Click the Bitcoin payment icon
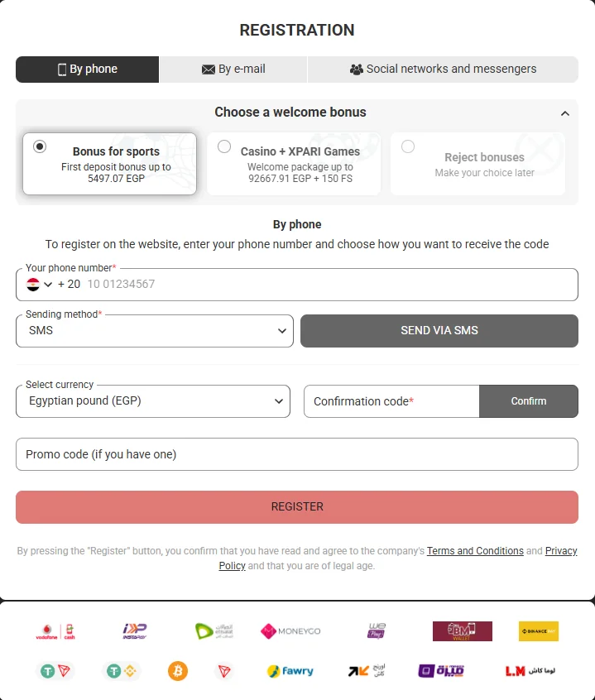The height and width of the screenshot is (700, 595). (178, 670)
